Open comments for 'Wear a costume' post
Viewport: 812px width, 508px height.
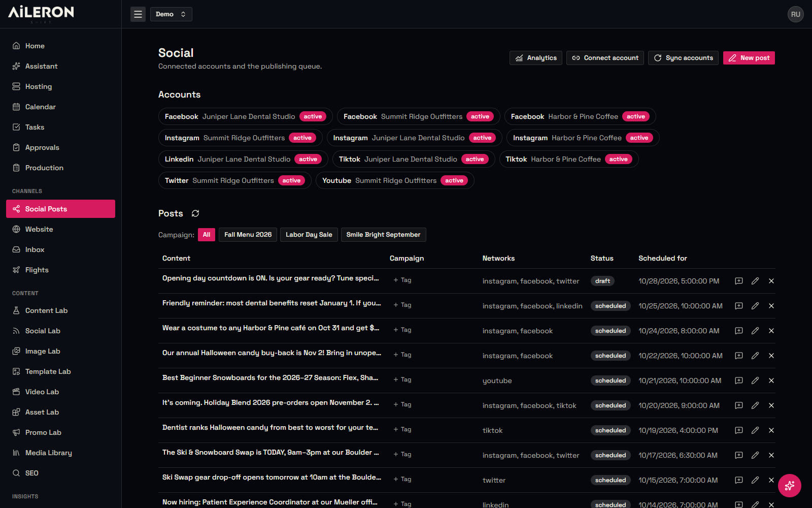pos(739,331)
